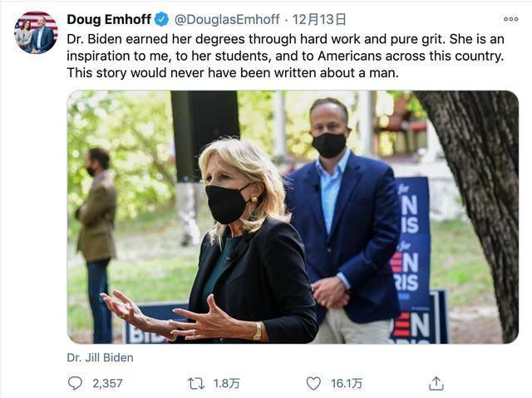Click the reply speech bubble icon
The image size is (532, 398).
(x=75, y=383)
